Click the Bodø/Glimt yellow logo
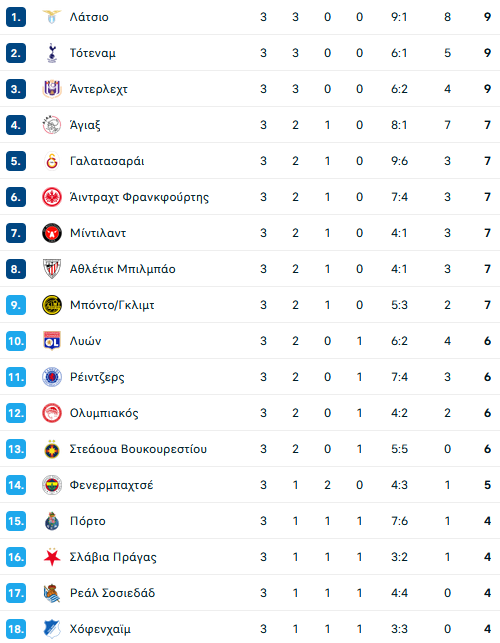Image resolution: width=500 pixels, height=643 pixels. point(52,305)
